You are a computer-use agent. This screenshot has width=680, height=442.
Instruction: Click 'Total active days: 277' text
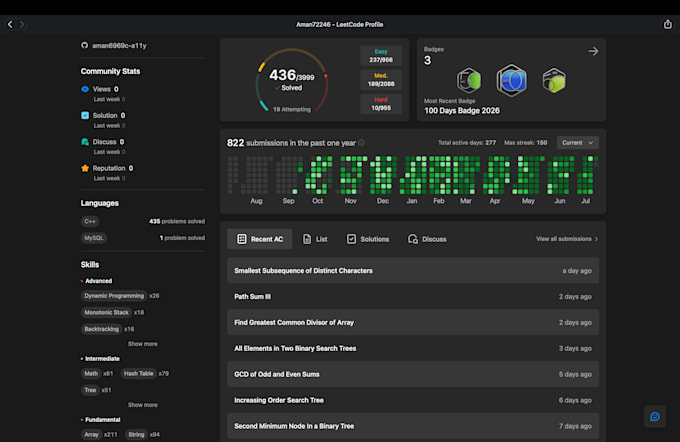tap(467, 143)
